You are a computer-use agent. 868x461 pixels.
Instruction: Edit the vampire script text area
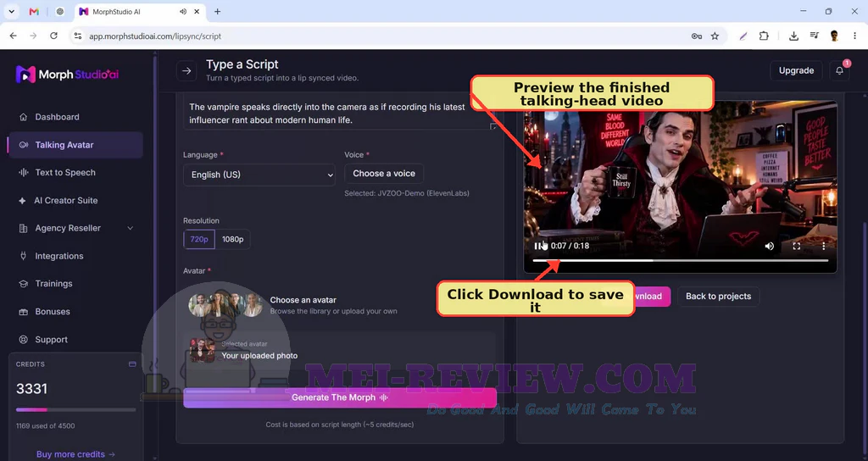pyautogui.click(x=340, y=114)
